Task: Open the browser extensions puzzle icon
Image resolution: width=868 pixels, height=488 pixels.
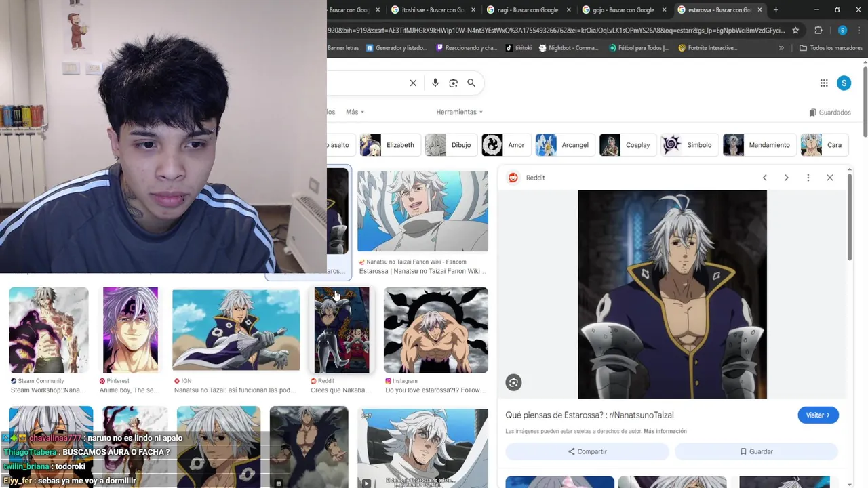Action: coord(818,30)
